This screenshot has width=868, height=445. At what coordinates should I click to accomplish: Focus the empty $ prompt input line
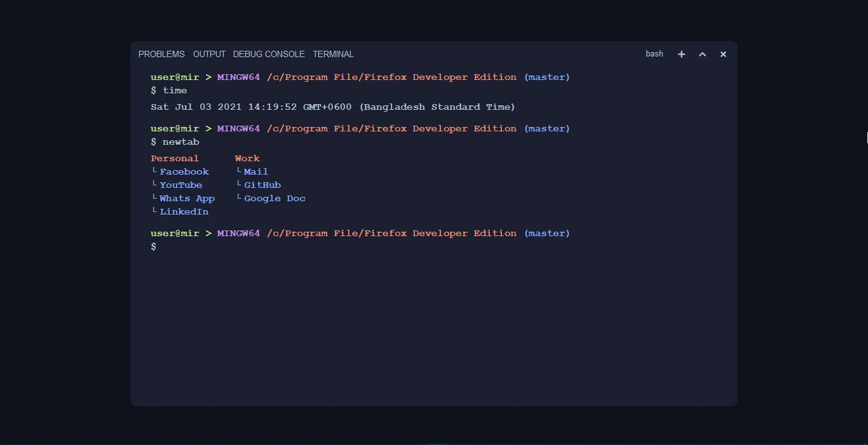point(438,246)
